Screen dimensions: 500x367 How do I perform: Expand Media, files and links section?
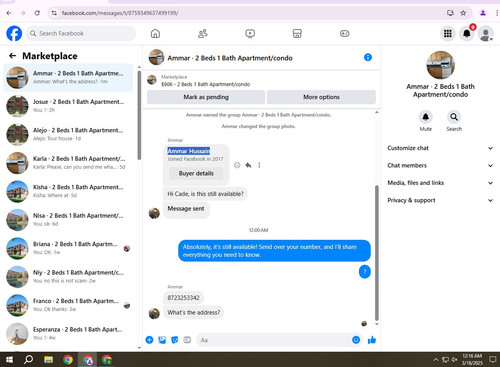point(440,183)
